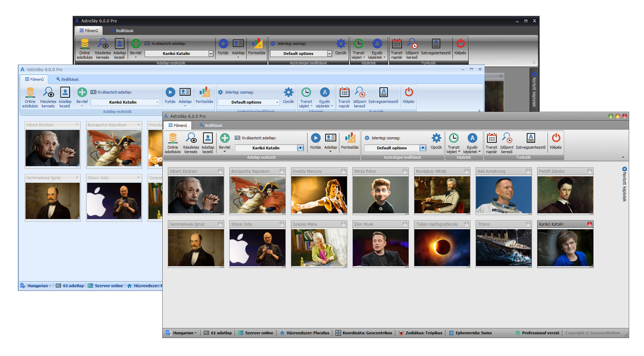
Task: Click Opciók gear in the dark window
Action: click(x=341, y=44)
